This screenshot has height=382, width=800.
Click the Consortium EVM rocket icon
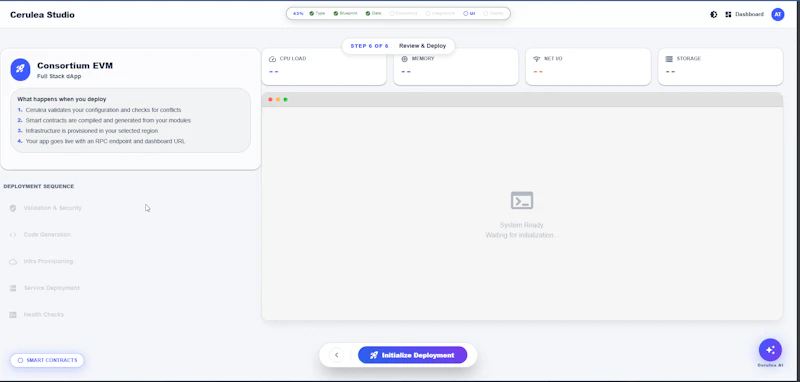20,69
